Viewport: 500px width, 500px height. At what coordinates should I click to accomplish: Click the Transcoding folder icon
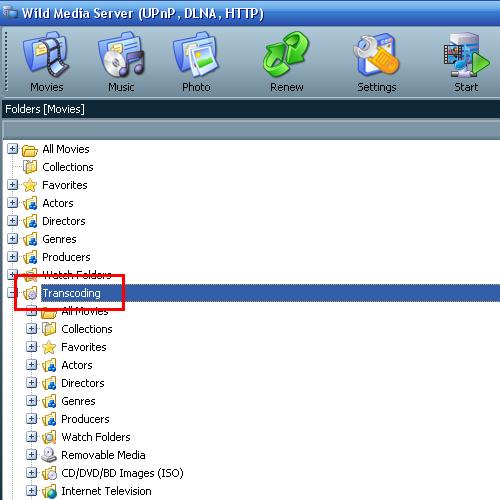point(30,293)
